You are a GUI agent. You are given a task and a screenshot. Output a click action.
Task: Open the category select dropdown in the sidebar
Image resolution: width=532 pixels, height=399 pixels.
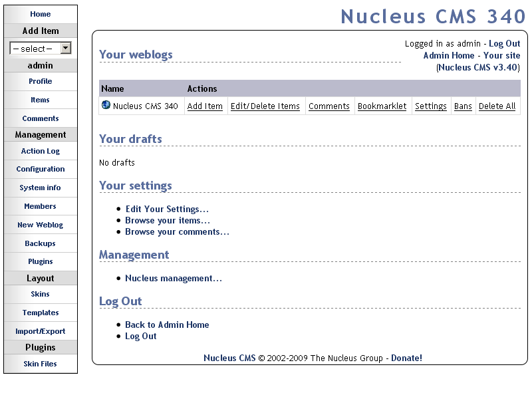(40, 48)
